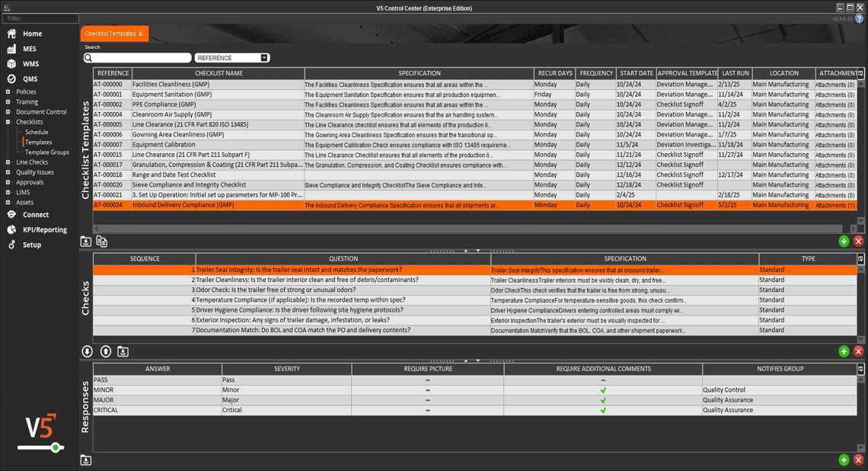Toggle Require Additional Comments for MAJOR
The height and width of the screenshot is (471, 868).
pos(603,400)
